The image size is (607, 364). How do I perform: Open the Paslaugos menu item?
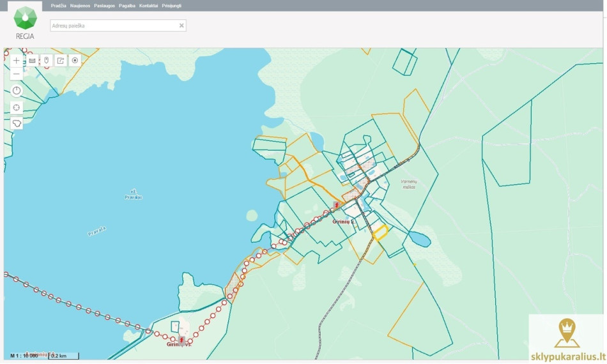pos(105,6)
